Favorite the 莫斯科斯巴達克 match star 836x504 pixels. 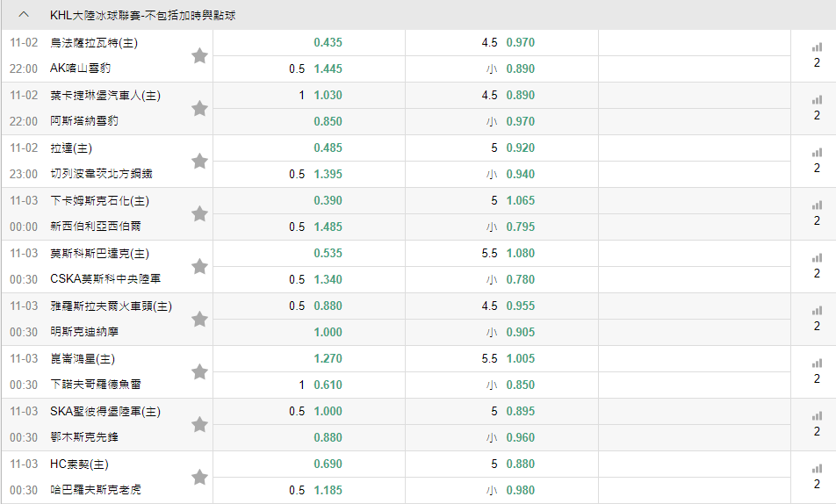[199, 266]
